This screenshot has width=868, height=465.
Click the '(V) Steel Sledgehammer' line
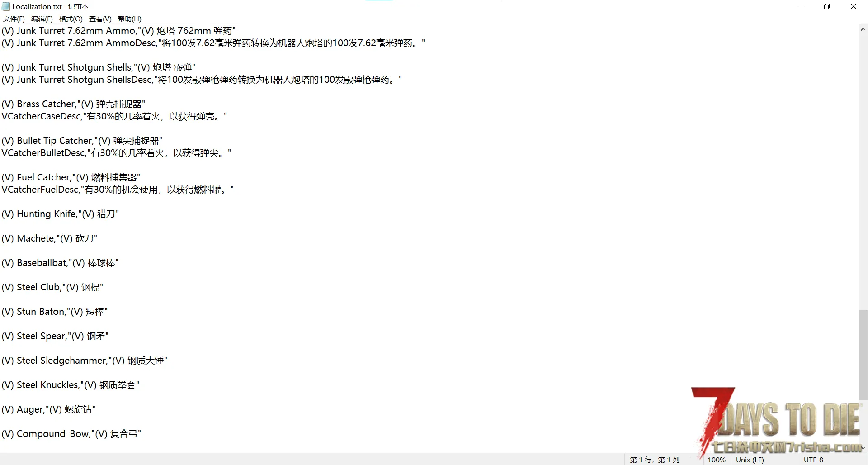point(85,361)
